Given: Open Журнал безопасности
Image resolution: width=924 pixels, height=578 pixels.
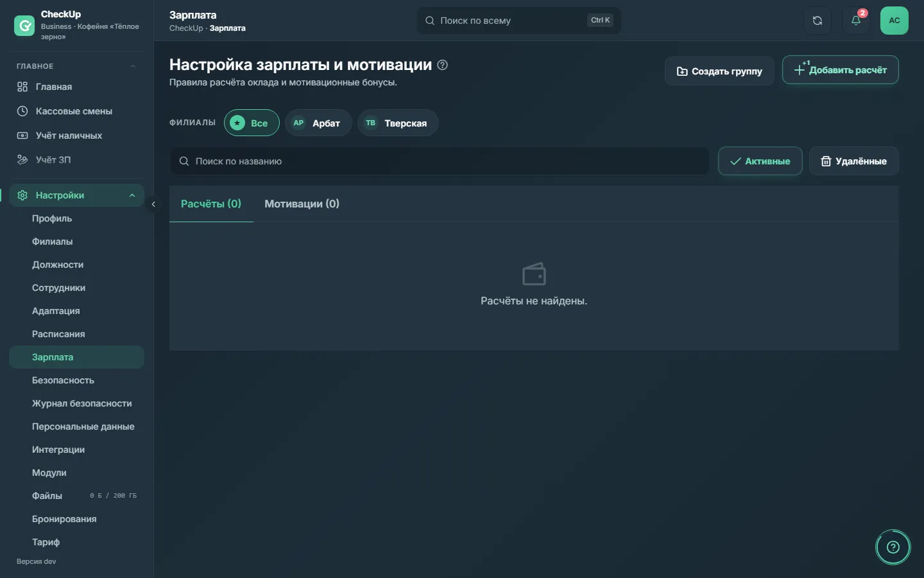Looking at the screenshot, I should point(76,403).
